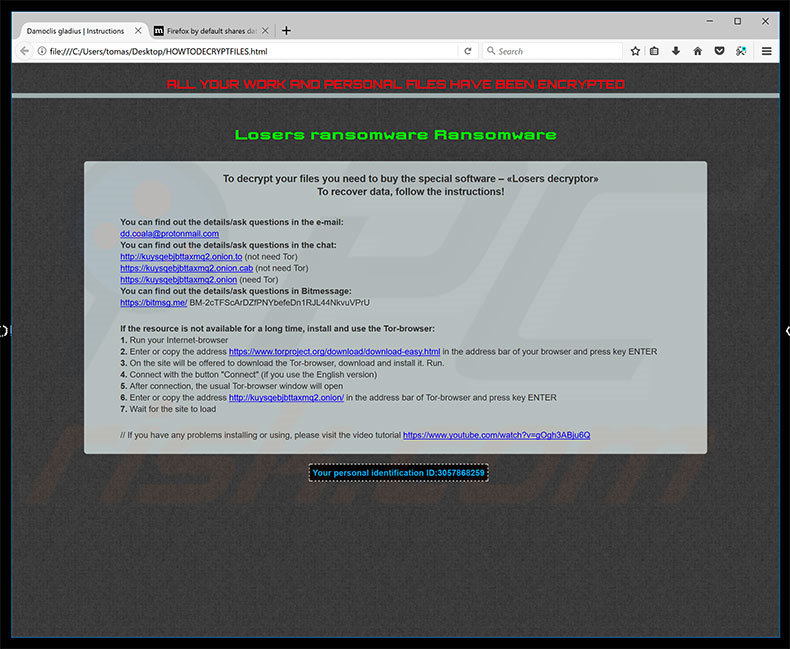Image resolution: width=790 pixels, height=649 pixels.
Task: Open the bookmarks library icon
Action: click(x=655, y=51)
